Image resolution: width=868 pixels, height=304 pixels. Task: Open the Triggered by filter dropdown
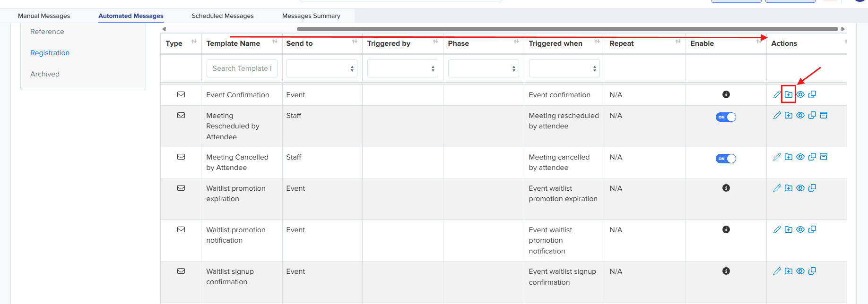[x=403, y=68]
